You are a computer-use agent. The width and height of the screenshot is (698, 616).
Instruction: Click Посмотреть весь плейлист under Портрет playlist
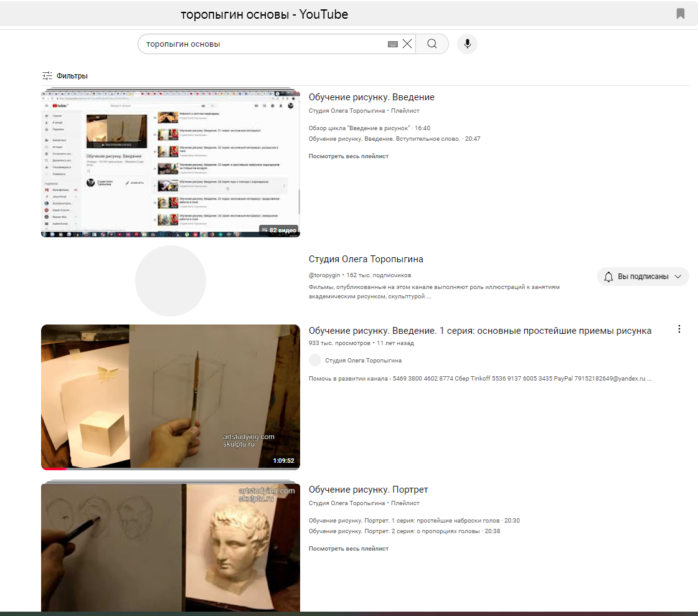[x=349, y=548]
